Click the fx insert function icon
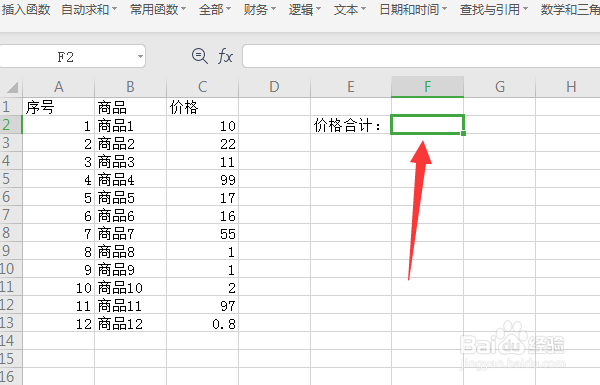This screenshot has height=385, width=600. click(x=225, y=56)
